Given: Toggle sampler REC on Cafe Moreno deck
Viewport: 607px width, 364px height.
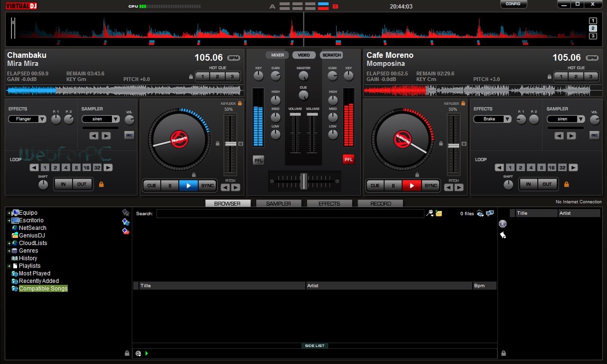Looking at the screenshot, I should (x=595, y=136).
